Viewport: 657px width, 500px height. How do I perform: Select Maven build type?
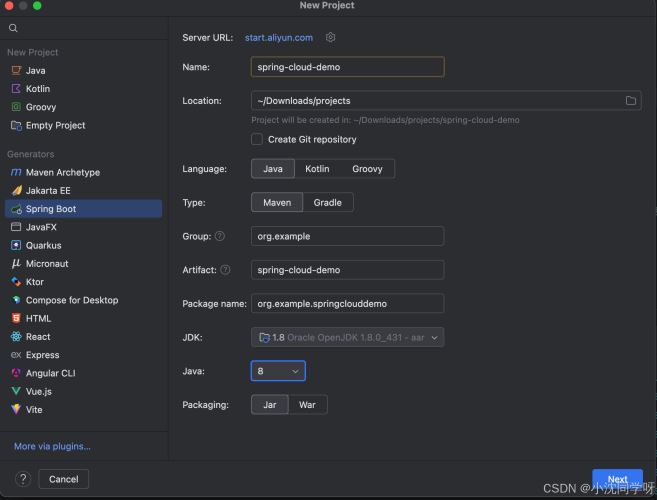point(277,202)
